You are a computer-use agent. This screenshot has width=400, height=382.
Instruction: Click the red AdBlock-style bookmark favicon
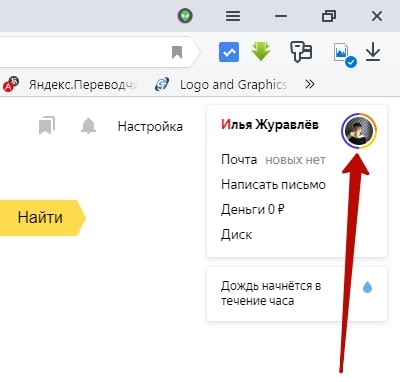11,84
